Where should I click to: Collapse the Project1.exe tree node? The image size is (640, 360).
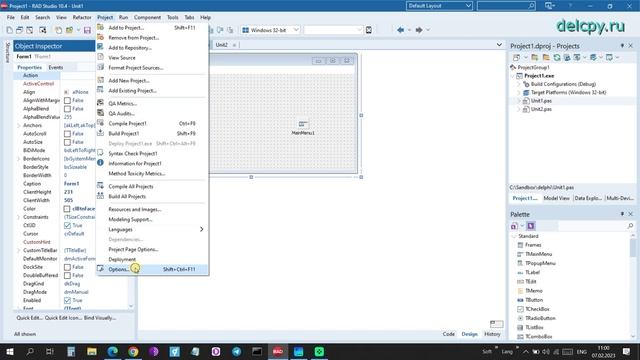513,76
